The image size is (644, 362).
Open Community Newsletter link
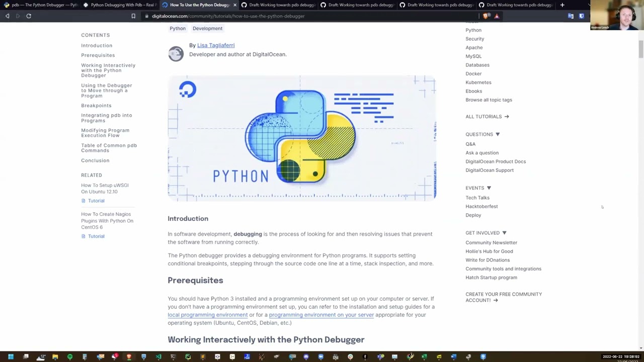[491, 243]
